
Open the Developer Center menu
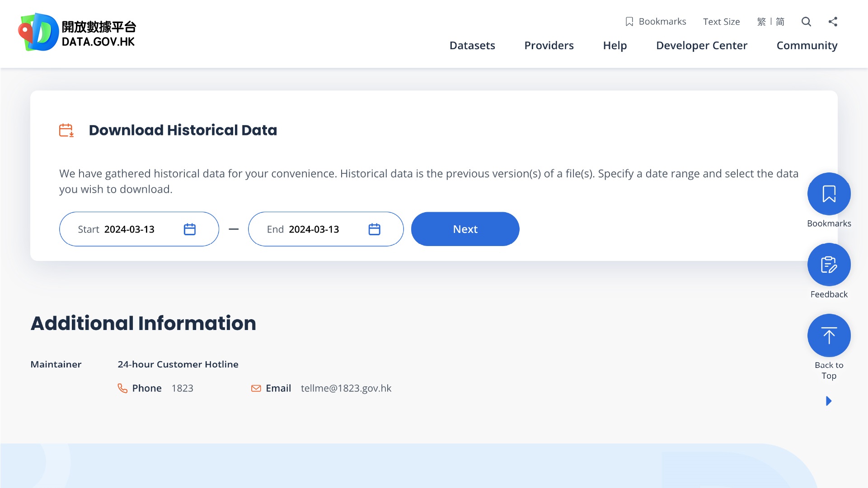[x=701, y=45]
